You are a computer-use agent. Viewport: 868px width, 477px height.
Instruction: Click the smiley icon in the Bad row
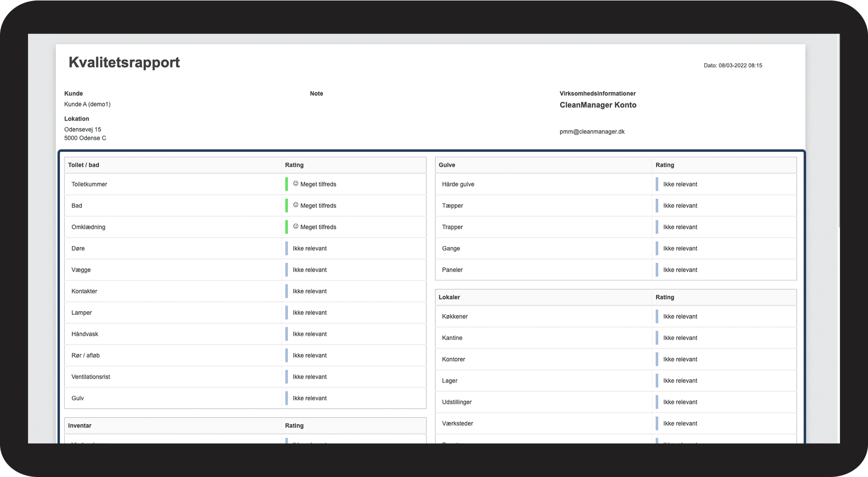click(296, 205)
